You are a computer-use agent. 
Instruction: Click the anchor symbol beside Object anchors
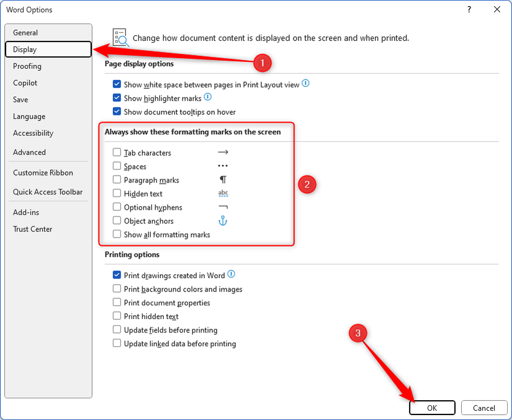222,221
